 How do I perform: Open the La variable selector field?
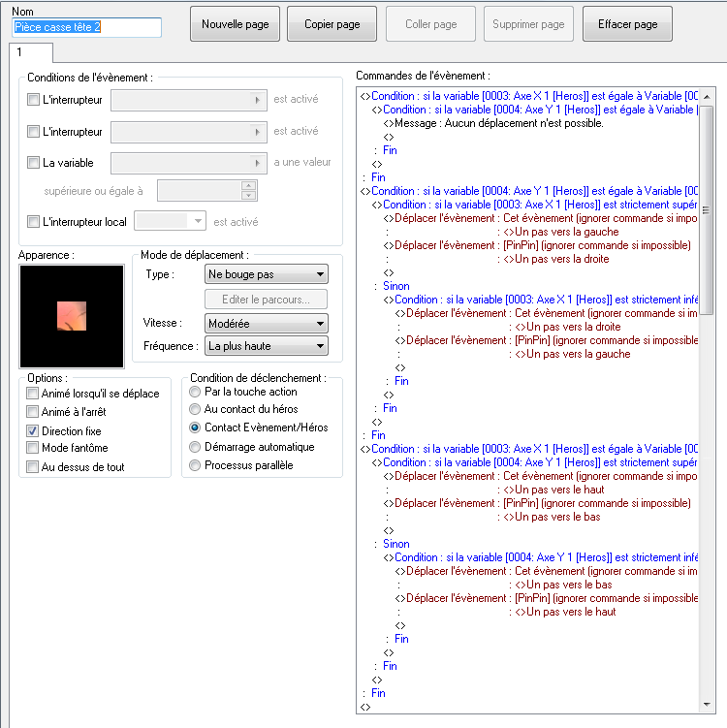pos(189,163)
